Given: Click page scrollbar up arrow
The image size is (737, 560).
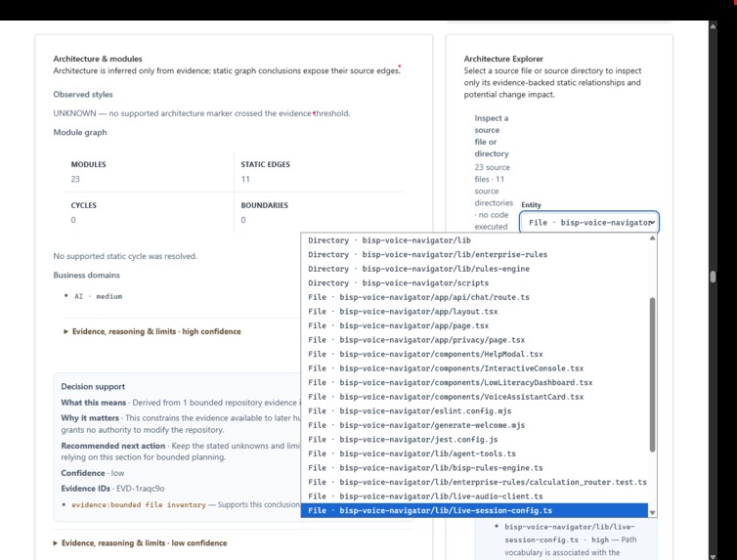Looking at the screenshot, I should (x=713, y=25).
